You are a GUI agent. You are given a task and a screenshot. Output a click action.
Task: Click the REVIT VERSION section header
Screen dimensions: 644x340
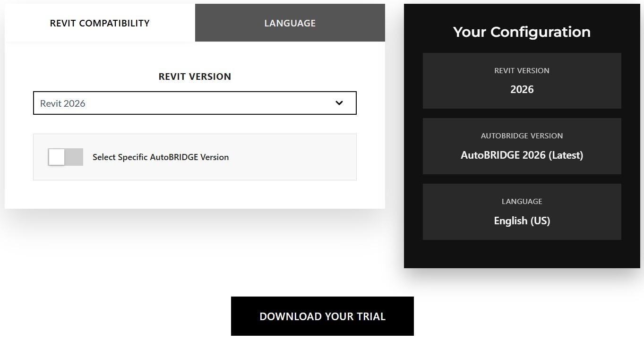point(194,76)
